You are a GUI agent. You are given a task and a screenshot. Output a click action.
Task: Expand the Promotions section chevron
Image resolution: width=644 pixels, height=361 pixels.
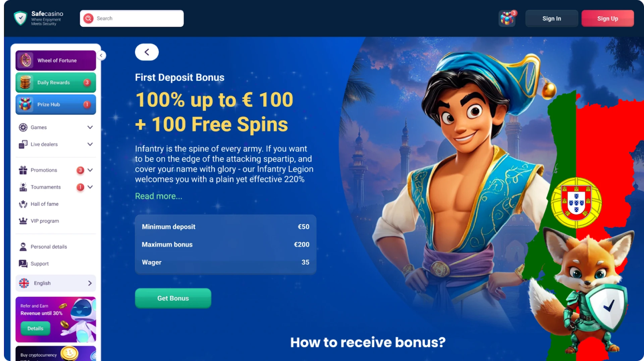(x=90, y=170)
